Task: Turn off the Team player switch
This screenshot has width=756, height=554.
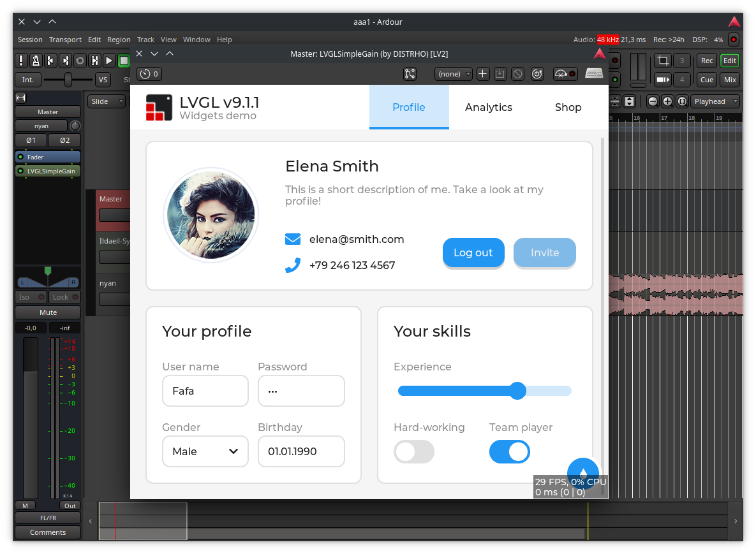Action: tap(509, 452)
